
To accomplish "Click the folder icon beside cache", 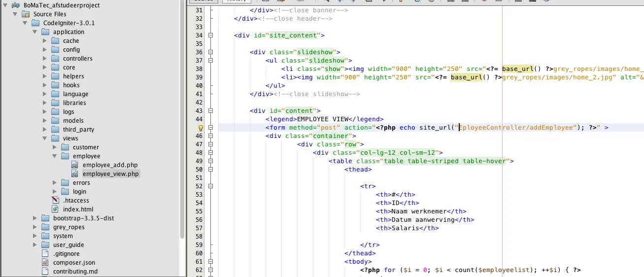I will point(55,41).
